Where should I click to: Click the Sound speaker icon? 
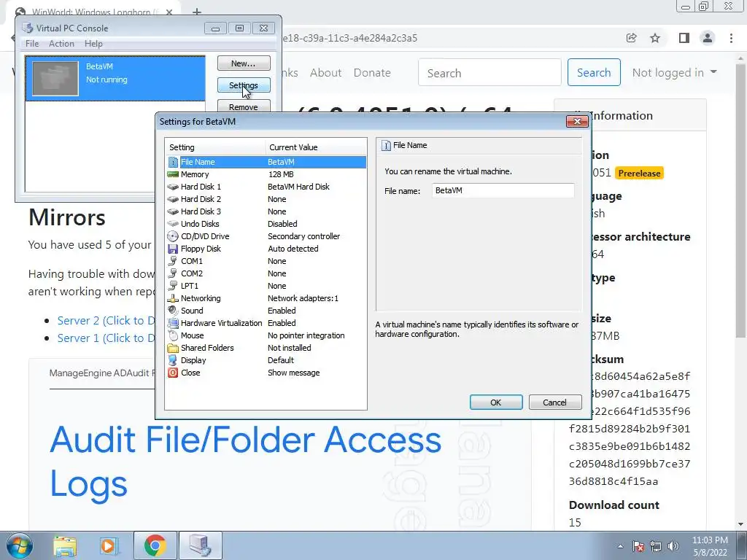point(173,311)
